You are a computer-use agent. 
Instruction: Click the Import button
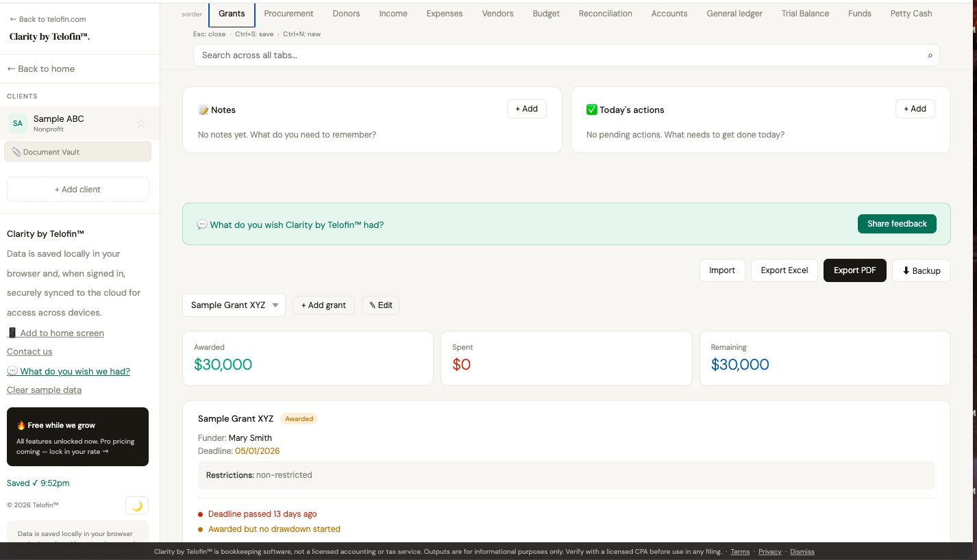click(722, 270)
